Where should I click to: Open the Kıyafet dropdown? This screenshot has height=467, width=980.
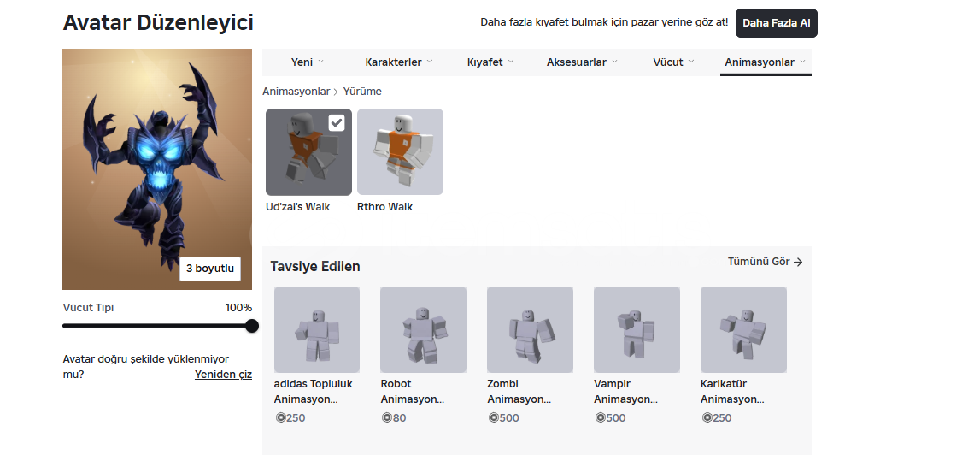pyautogui.click(x=490, y=62)
